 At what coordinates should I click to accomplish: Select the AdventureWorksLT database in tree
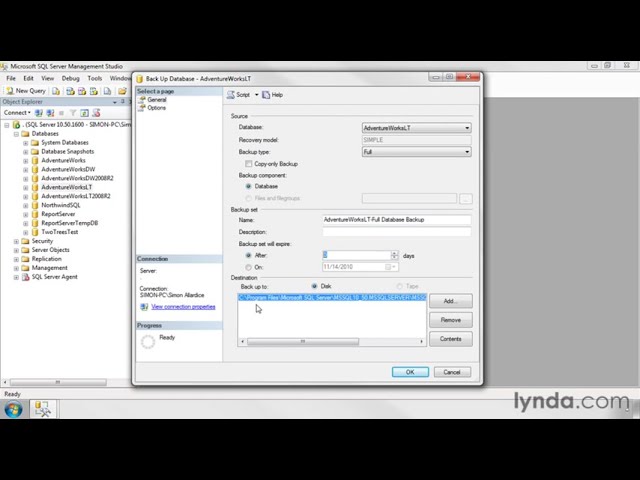point(67,187)
